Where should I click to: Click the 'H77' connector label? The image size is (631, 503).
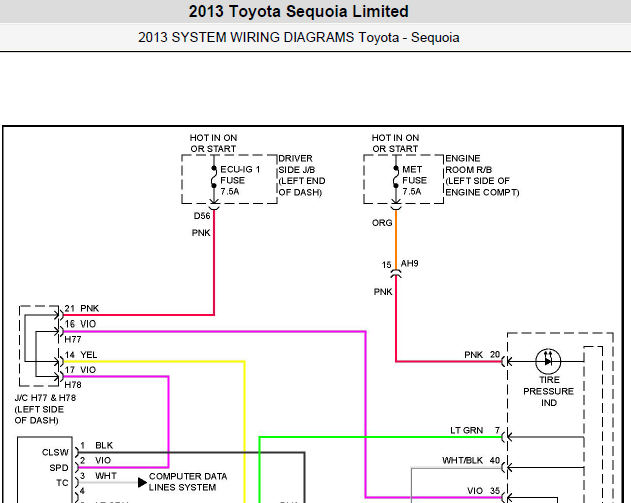coord(73,340)
